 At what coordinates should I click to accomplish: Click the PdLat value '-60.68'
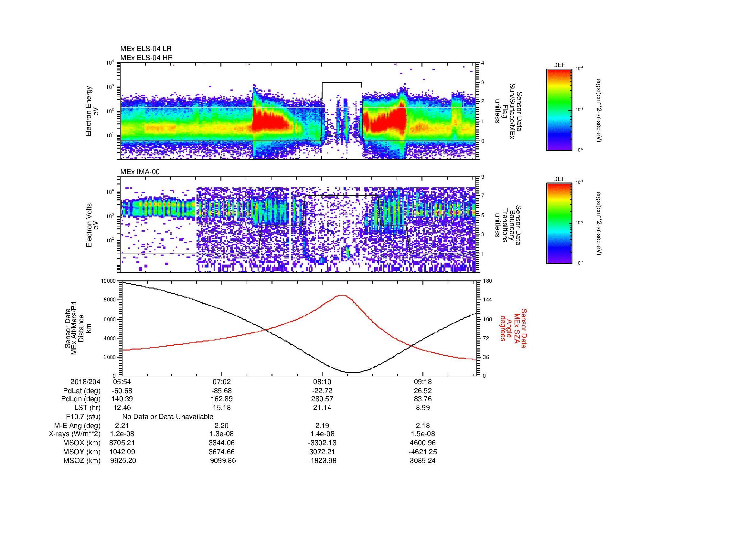(x=122, y=391)
